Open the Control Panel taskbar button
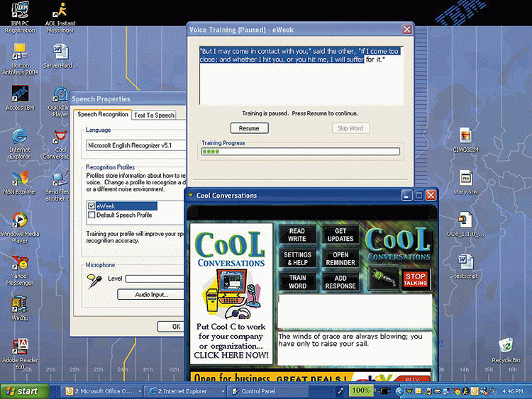This screenshot has width=532, height=399. tap(268, 391)
